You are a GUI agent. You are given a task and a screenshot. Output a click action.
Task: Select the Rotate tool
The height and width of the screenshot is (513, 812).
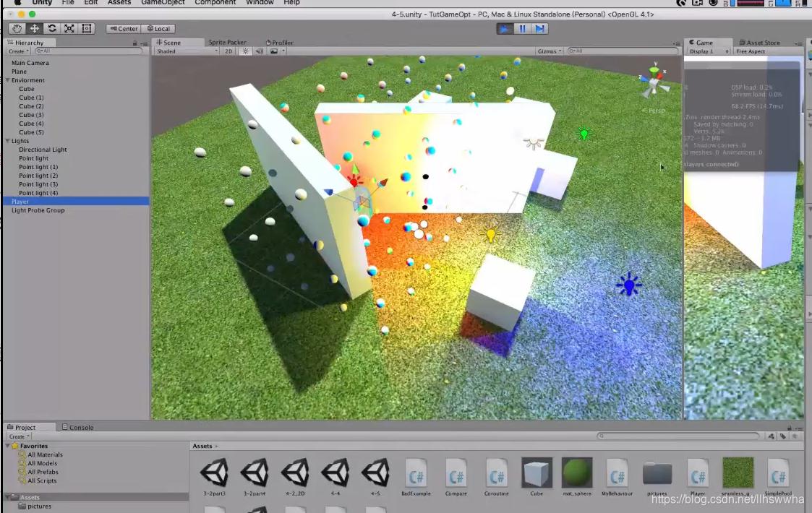click(x=51, y=28)
